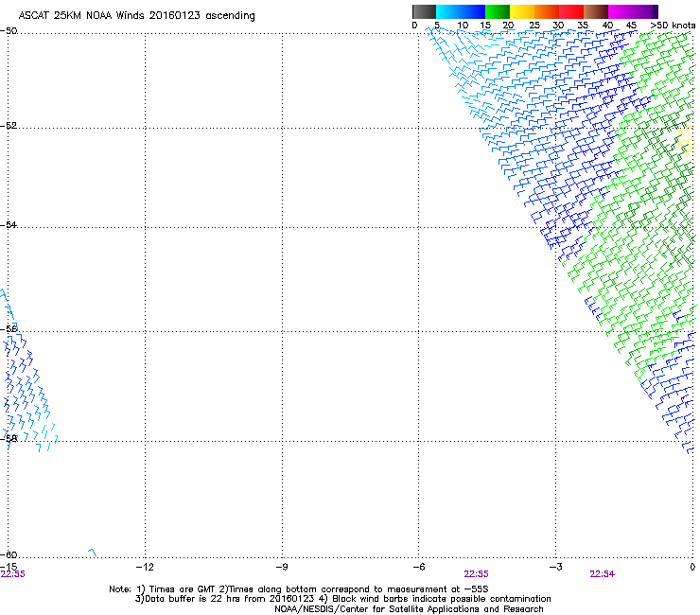Click the 'Times are GMT' note line

click(299, 589)
